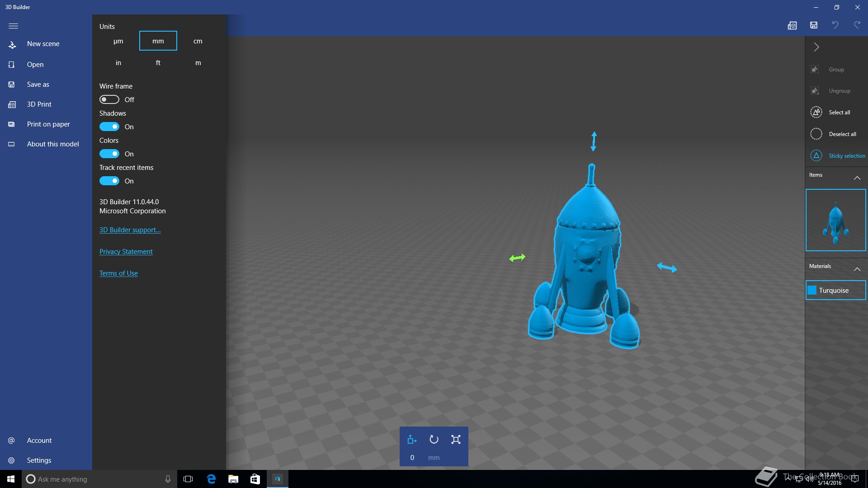
Task: Click the Undo arrow icon
Action: click(835, 25)
